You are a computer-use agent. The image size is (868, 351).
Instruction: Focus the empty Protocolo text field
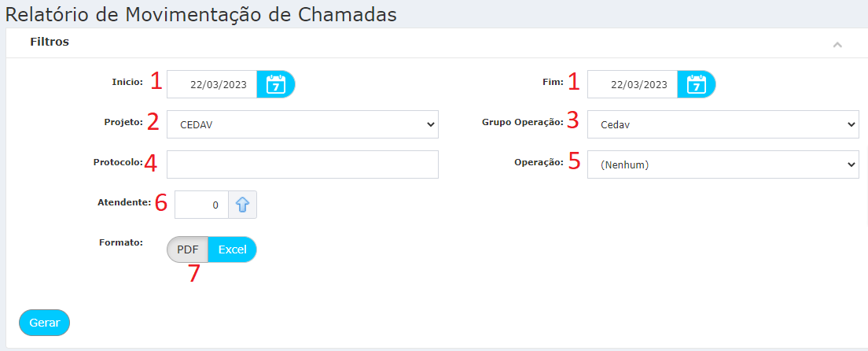pos(302,164)
